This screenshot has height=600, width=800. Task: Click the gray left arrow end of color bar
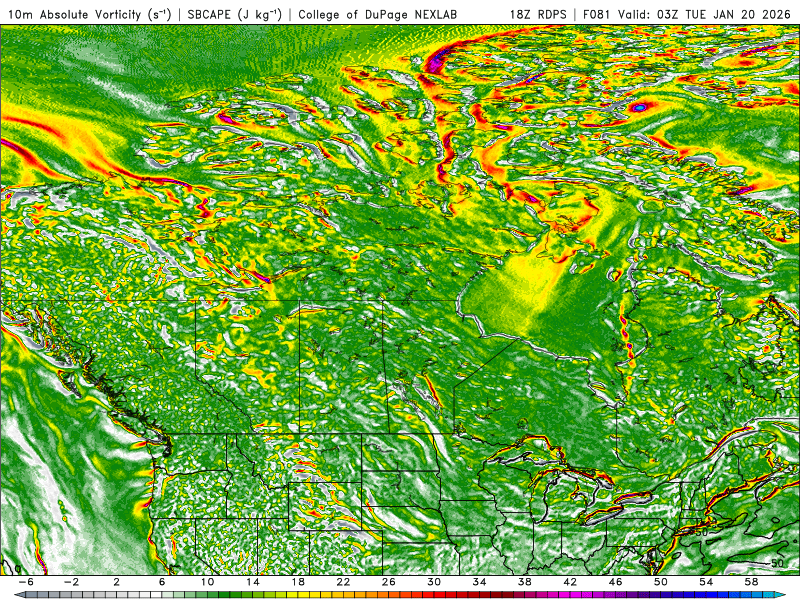coord(19,595)
